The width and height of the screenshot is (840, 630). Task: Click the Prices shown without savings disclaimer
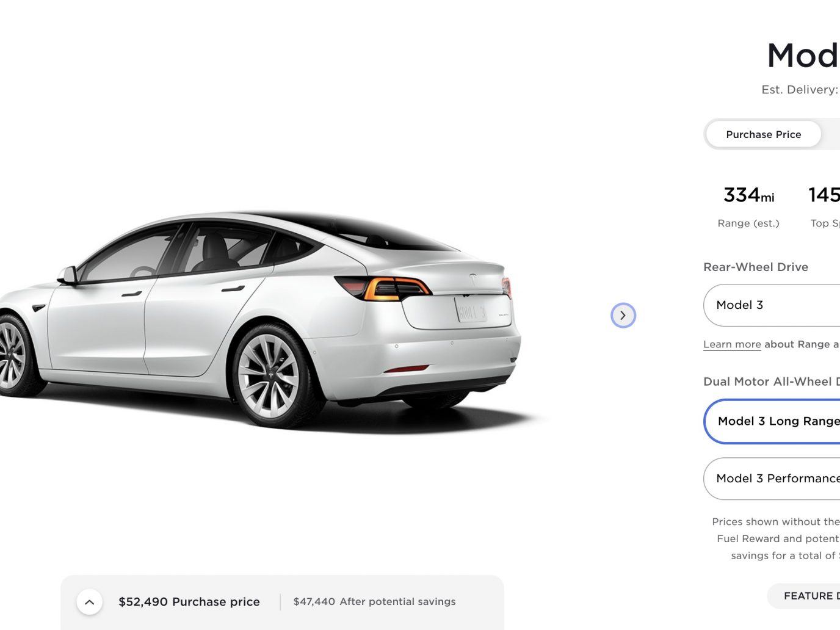(x=775, y=538)
